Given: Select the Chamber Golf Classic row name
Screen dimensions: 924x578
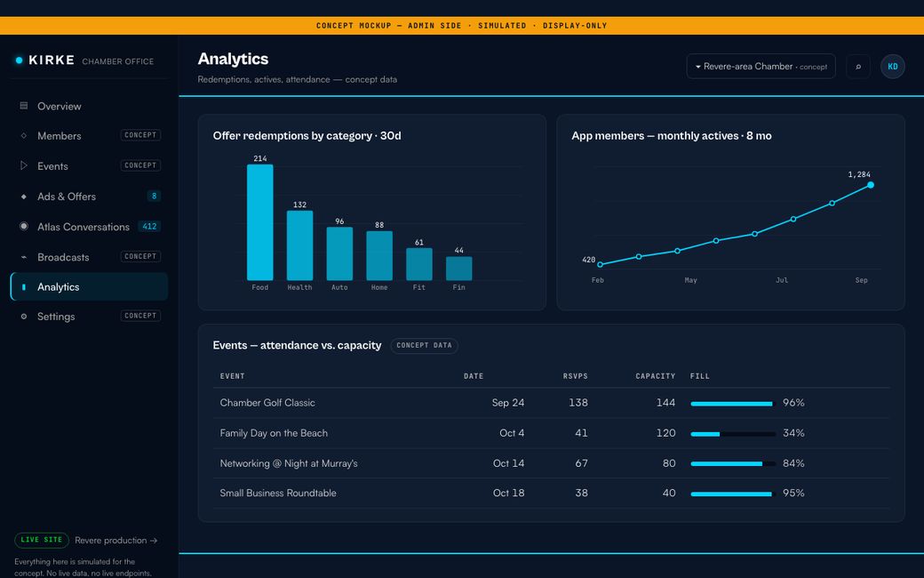Looking at the screenshot, I should pyautogui.click(x=267, y=403).
